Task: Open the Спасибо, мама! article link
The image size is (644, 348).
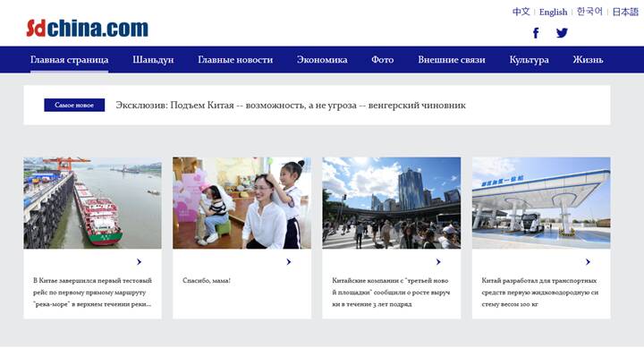Action: [x=207, y=281]
